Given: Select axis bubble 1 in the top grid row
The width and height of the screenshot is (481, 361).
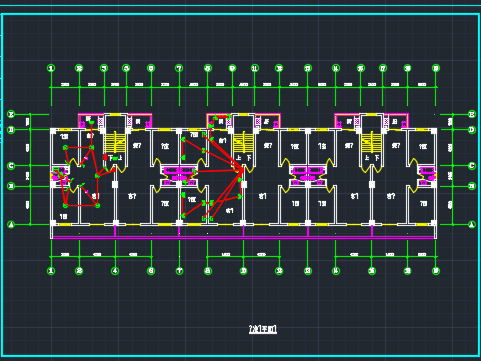Looking at the screenshot, I should coord(51,68).
